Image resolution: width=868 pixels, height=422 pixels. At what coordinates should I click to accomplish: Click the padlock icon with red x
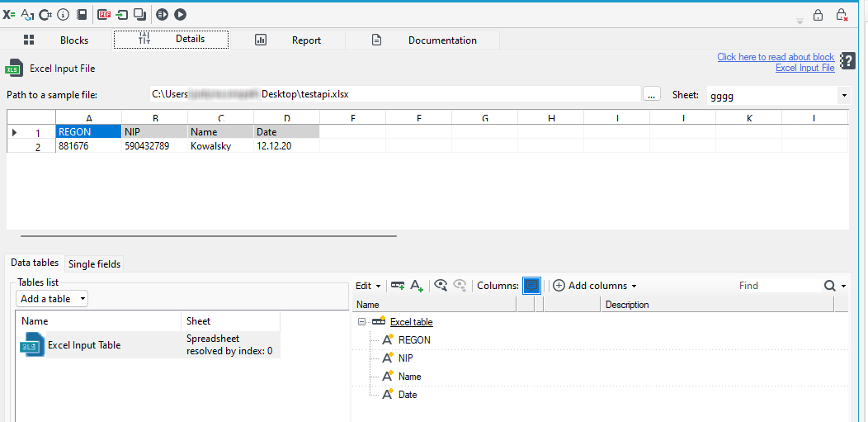(x=842, y=15)
